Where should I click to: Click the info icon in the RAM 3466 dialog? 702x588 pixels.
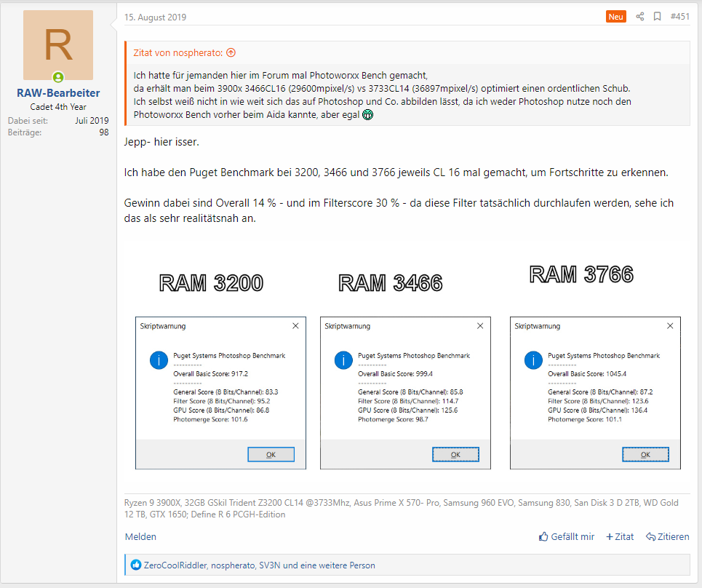pyautogui.click(x=343, y=360)
